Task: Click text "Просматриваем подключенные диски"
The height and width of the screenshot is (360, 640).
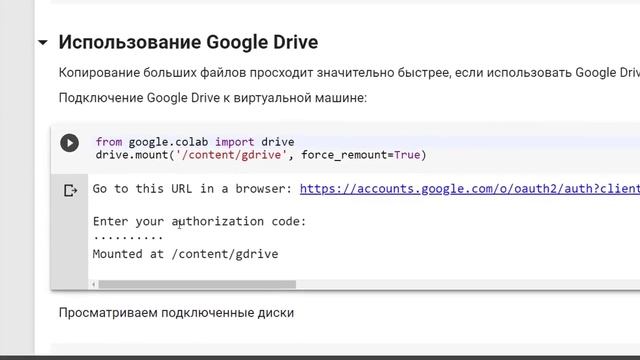Action: pos(176,313)
